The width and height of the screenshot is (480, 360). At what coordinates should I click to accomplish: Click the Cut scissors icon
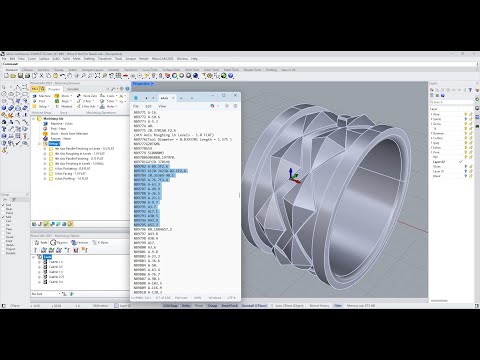(41, 76)
